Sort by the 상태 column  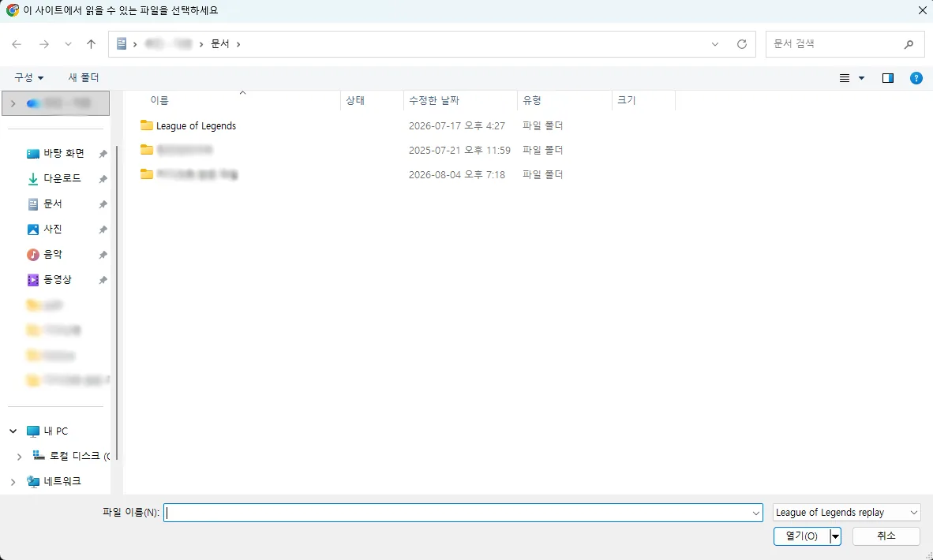point(372,100)
